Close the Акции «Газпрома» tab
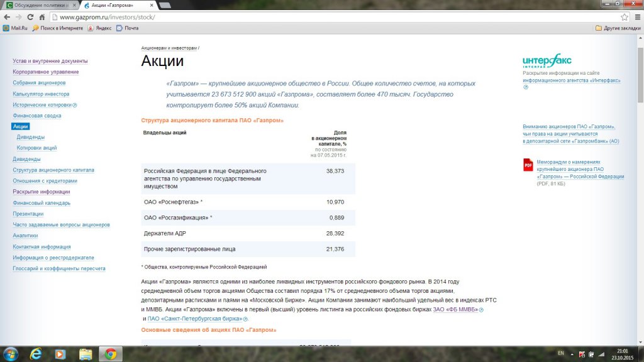This screenshot has width=644, height=362. tap(152, 5)
